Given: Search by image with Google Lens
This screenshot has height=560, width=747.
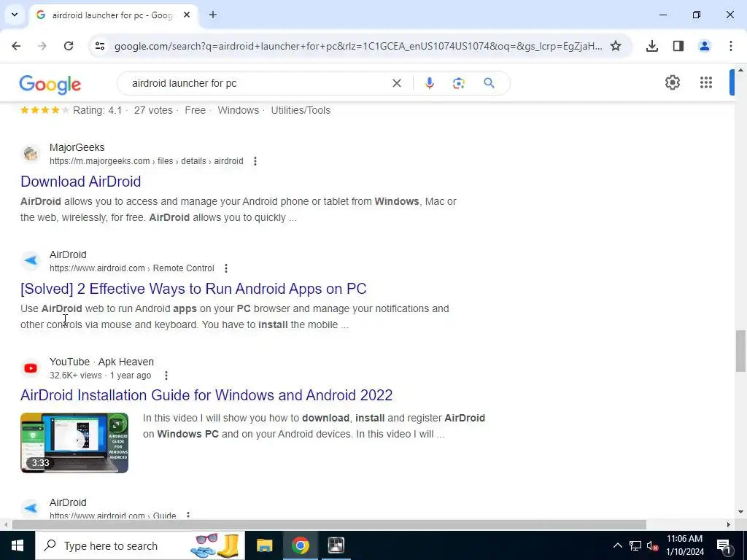Looking at the screenshot, I should pos(458,83).
